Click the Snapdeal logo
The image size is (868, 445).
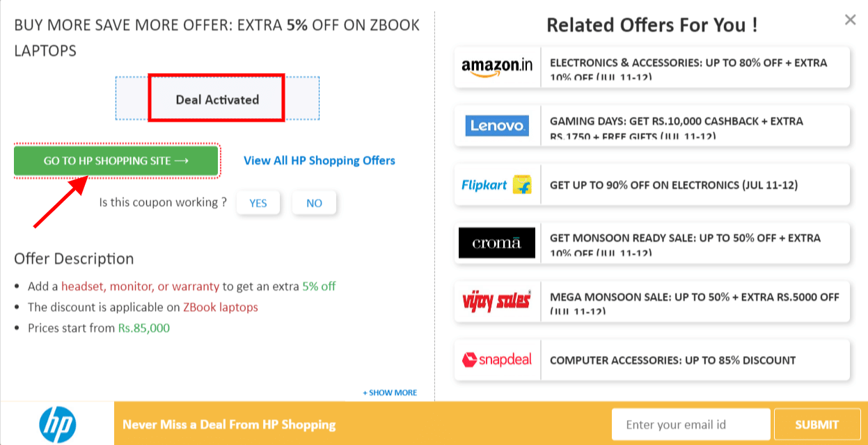pos(497,359)
